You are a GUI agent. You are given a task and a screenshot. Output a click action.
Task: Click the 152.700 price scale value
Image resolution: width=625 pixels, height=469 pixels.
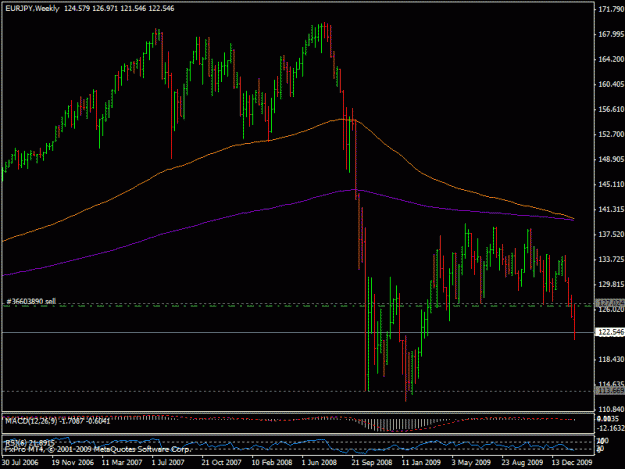pos(611,134)
